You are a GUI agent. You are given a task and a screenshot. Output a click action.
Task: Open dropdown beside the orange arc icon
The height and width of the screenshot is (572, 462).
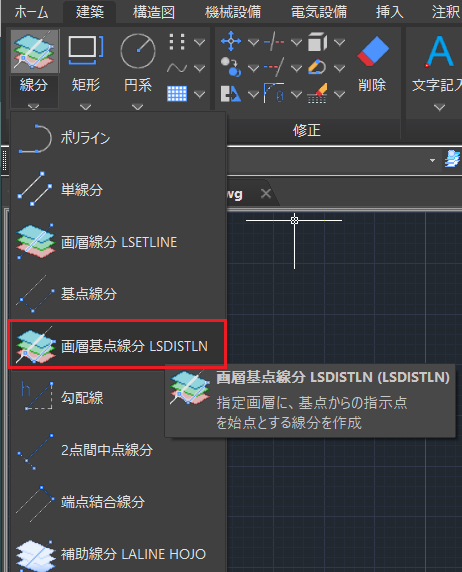[x=339, y=68]
